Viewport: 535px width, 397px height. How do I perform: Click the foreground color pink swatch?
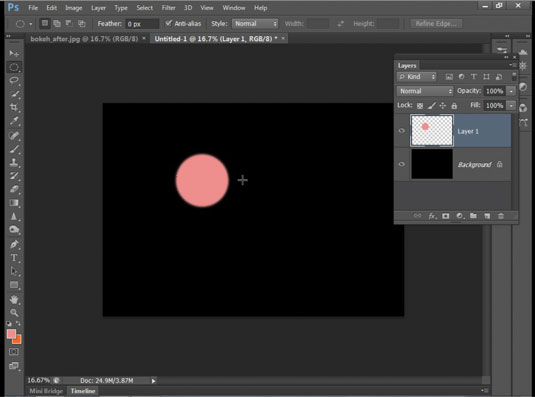[x=11, y=333]
